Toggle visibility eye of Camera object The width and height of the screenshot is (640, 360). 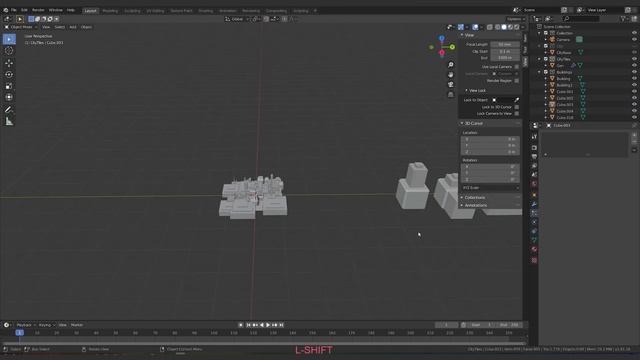click(634, 40)
